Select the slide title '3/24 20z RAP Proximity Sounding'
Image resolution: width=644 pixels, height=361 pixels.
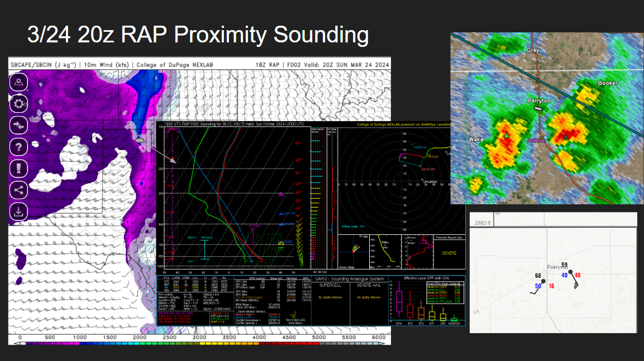coord(198,35)
